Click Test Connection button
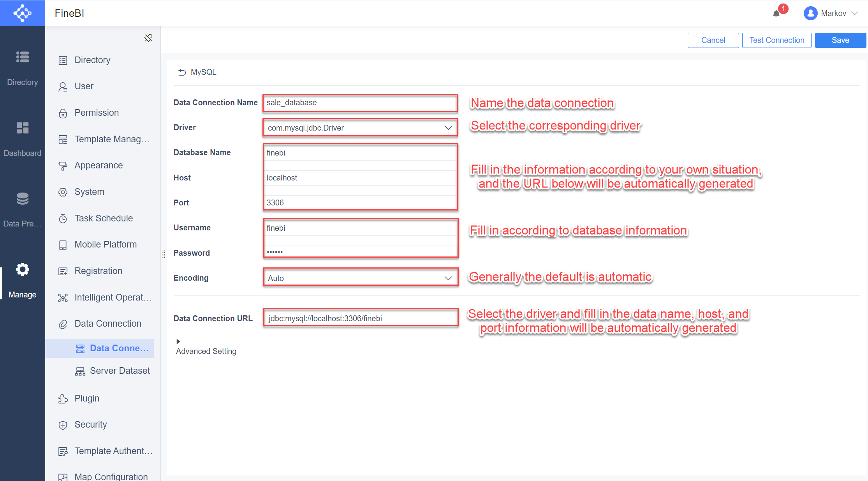Image resolution: width=868 pixels, height=481 pixels. pyautogui.click(x=776, y=40)
